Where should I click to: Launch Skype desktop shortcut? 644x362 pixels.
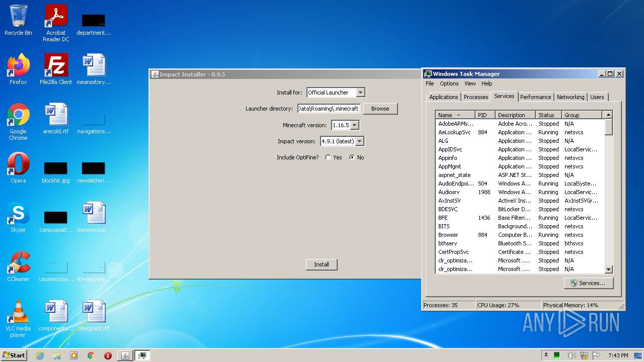18,217
